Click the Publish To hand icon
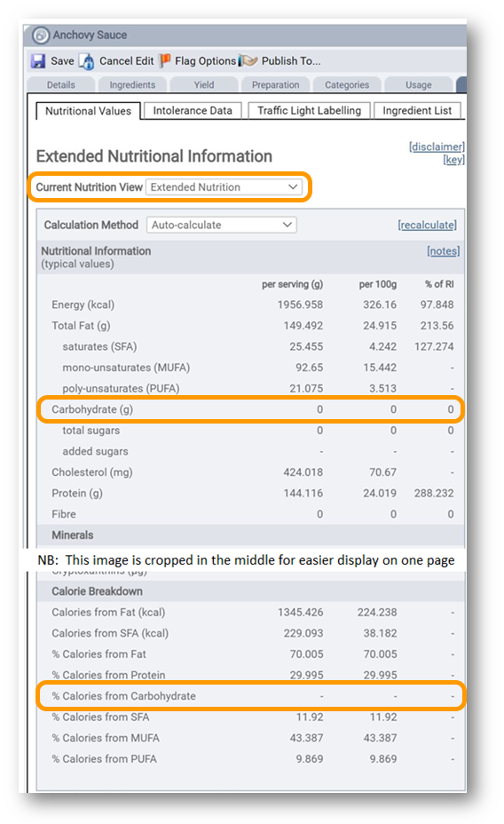This screenshot has height=824, width=504. click(248, 61)
